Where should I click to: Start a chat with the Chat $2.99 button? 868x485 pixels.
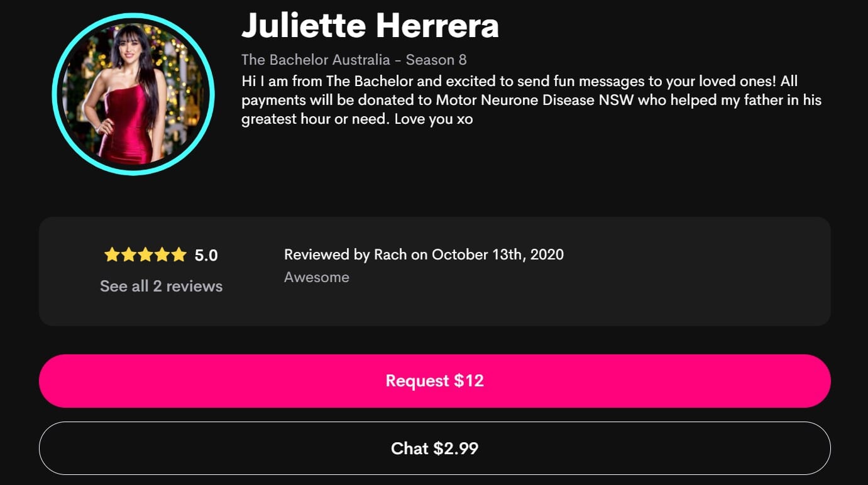click(434, 448)
